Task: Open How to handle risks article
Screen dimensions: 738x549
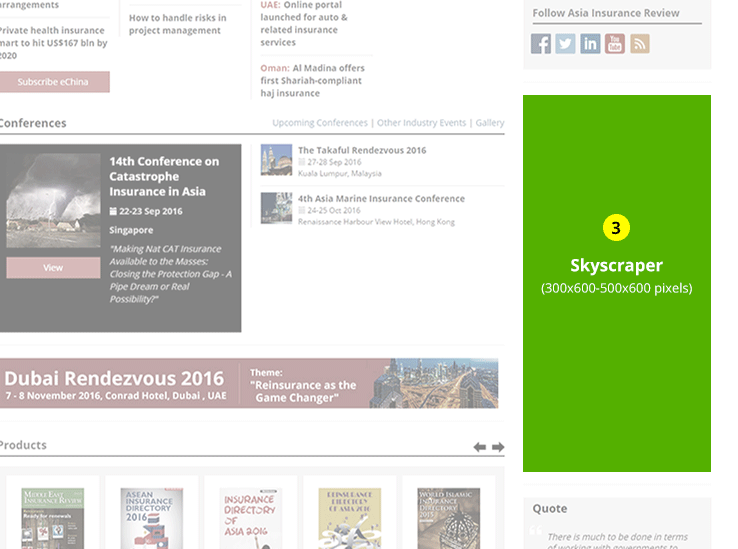Action: (x=177, y=24)
